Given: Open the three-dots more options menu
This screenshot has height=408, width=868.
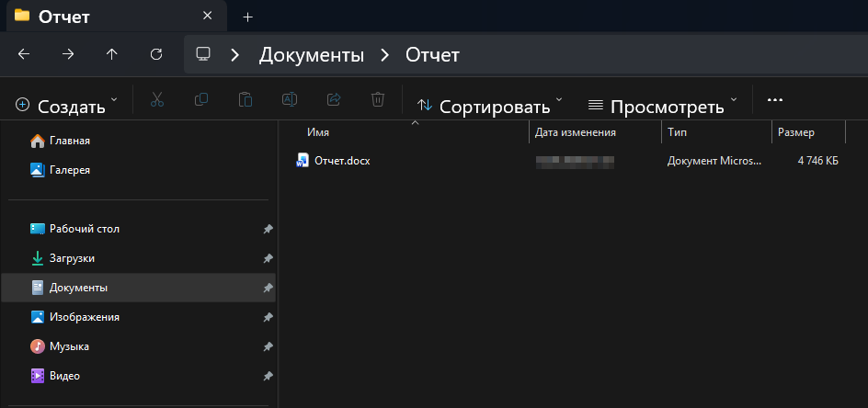Looking at the screenshot, I should point(775,100).
